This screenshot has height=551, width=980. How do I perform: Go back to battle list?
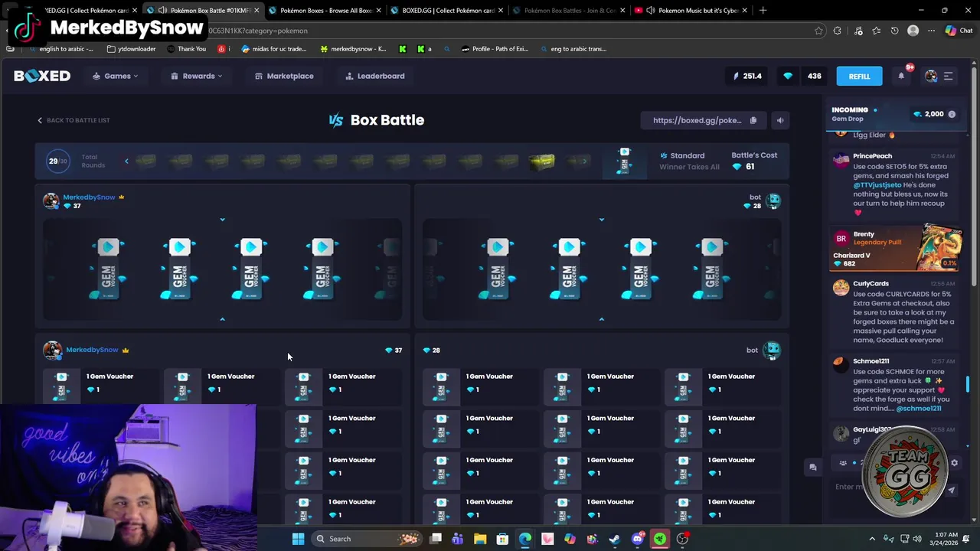pyautogui.click(x=73, y=120)
